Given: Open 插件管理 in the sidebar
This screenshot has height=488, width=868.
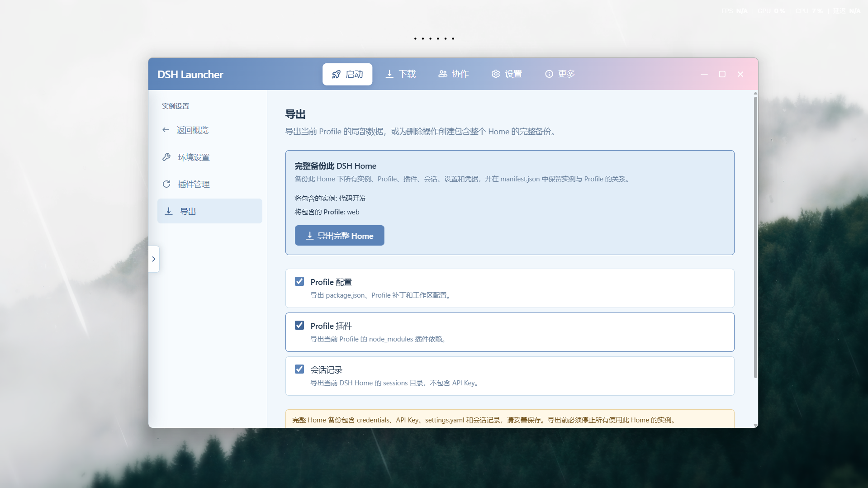Looking at the screenshot, I should (210, 185).
